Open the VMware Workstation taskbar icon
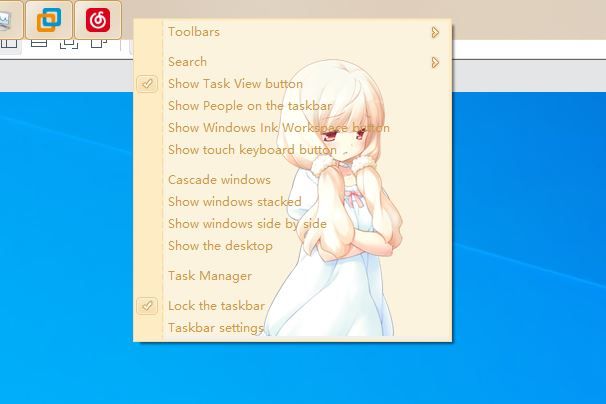The image size is (606, 404). click(x=49, y=20)
